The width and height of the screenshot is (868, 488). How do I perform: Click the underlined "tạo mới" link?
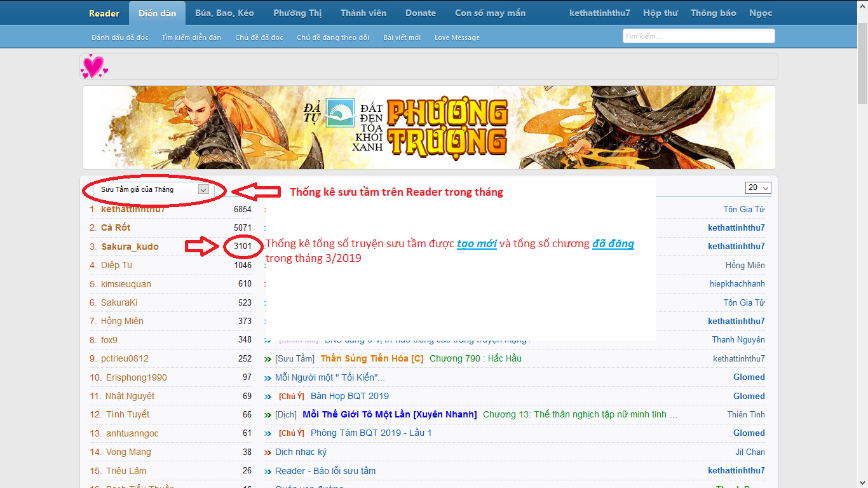tap(477, 243)
